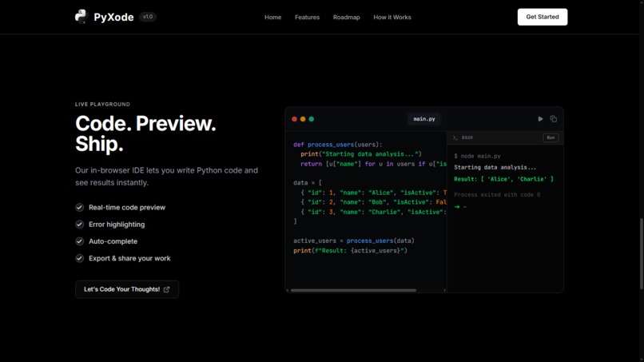Click the horizontal scrollbar thumb in the code editor
Screen dimensions: 644x362
point(353,290)
